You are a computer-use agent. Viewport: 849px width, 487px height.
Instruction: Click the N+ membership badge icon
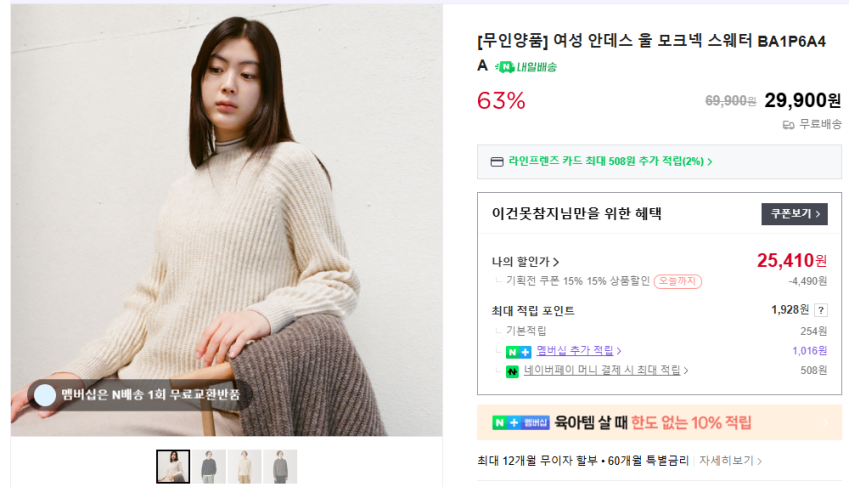point(518,352)
